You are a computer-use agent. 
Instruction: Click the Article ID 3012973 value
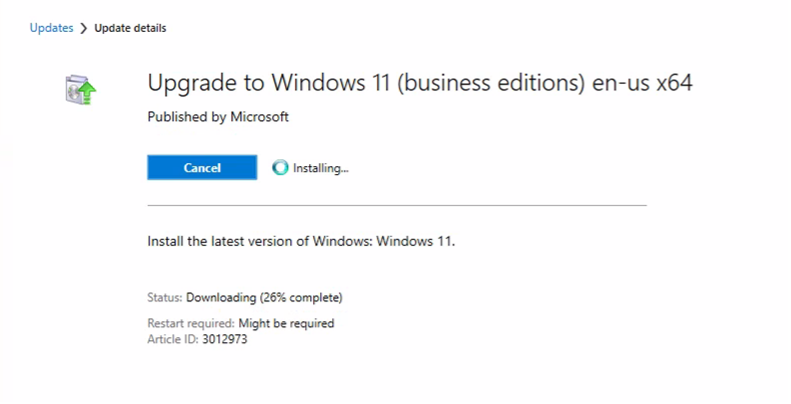click(x=225, y=339)
